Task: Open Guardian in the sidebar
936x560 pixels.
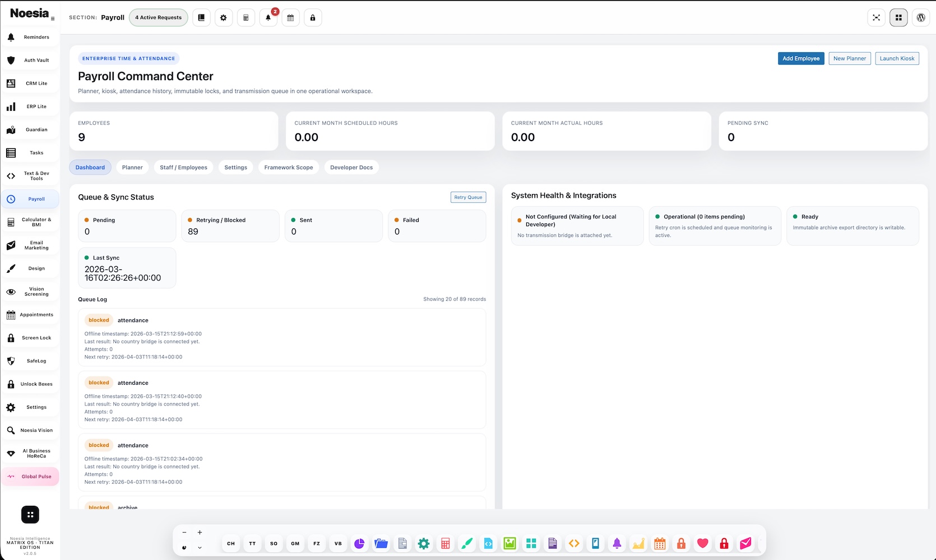Action: click(x=30, y=129)
